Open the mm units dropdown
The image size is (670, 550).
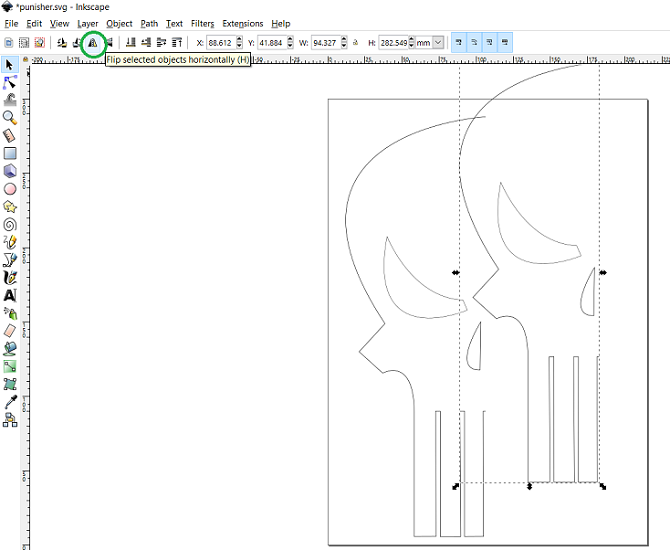(438, 43)
